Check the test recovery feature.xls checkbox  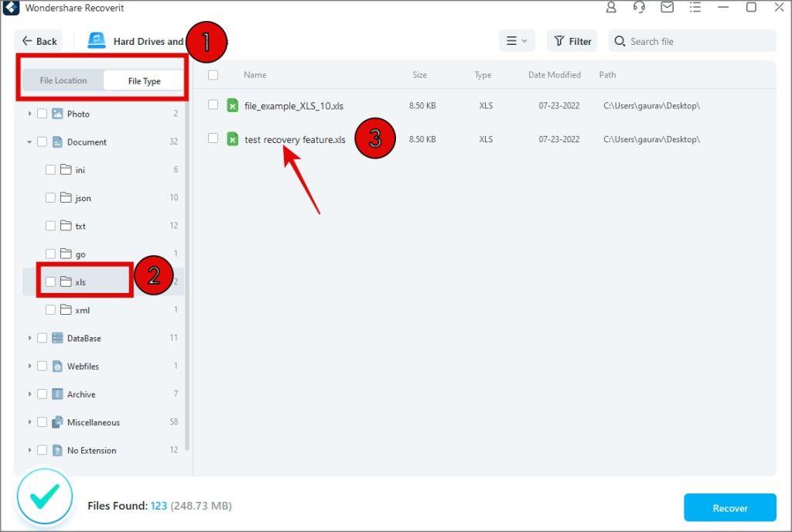[213, 138]
